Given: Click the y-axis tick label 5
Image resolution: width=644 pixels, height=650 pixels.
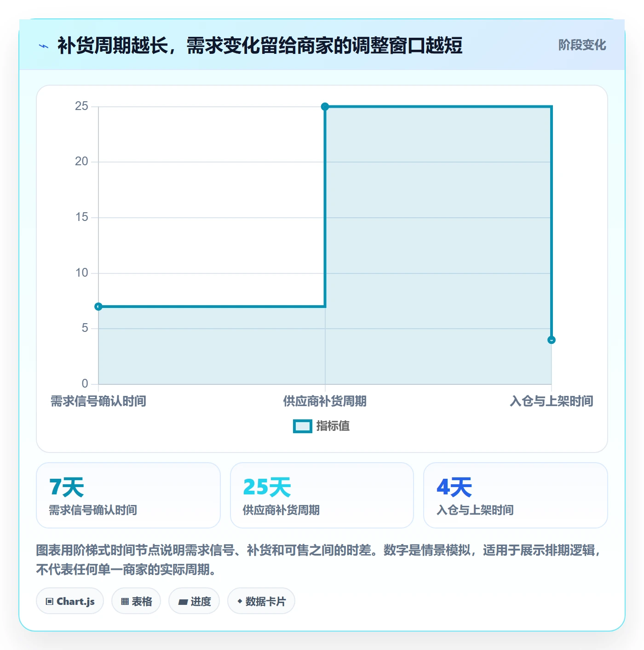Looking at the screenshot, I should (85, 328).
